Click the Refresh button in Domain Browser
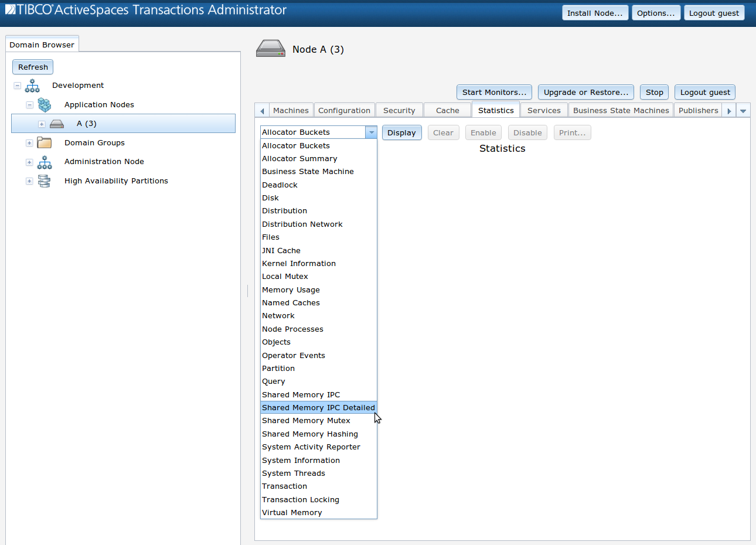Screen dimensions: 756x545 (32, 67)
